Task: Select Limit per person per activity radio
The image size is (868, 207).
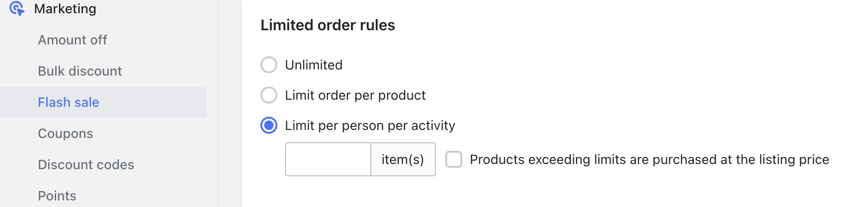Action: [x=269, y=125]
